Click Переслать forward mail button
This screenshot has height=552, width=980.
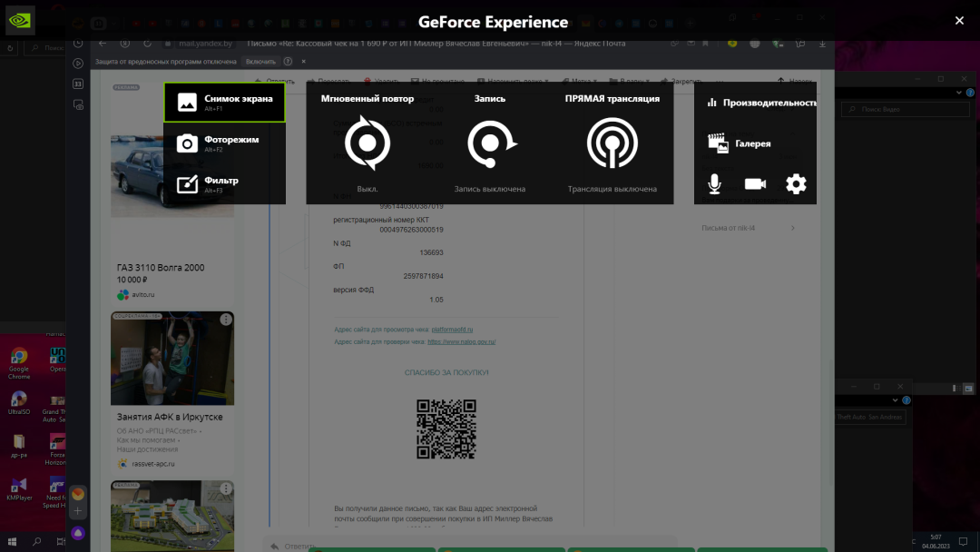[x=328, y=82]
